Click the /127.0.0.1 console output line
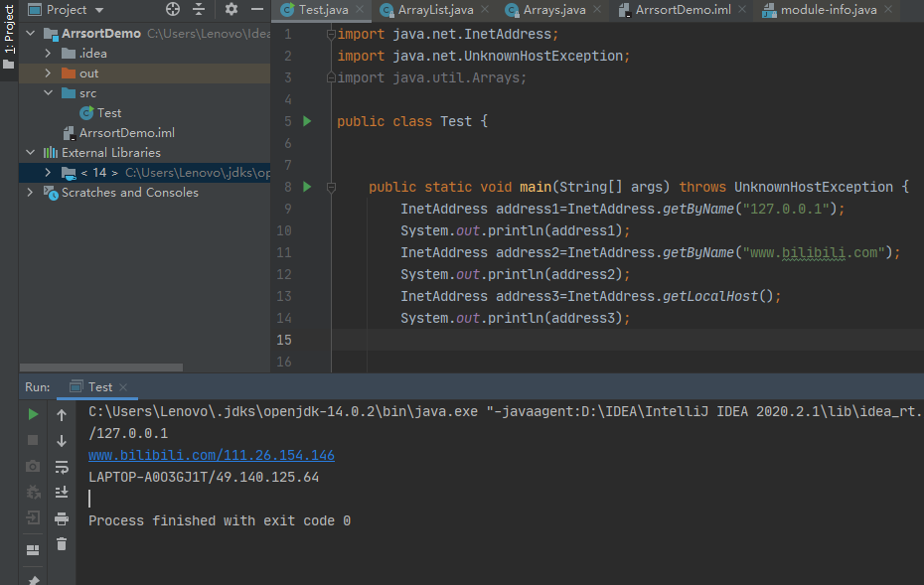Screen dimensions: 924x585 click(x=128, y=434)
